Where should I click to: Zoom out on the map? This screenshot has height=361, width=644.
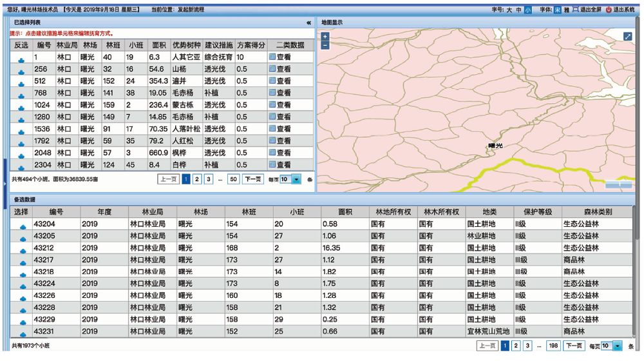325,46
